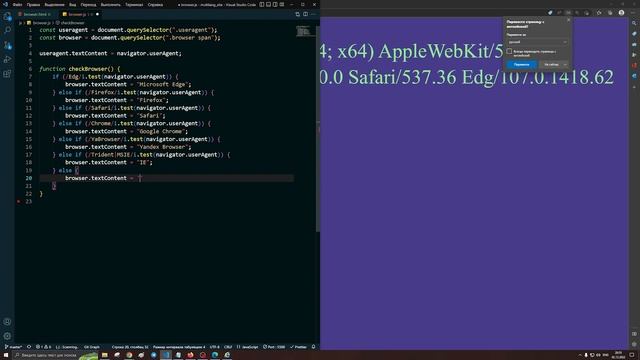The height and width of the screenshot is (360, 640).
Task: Open the Терминал menu
Action: click(x=134, y=4)
